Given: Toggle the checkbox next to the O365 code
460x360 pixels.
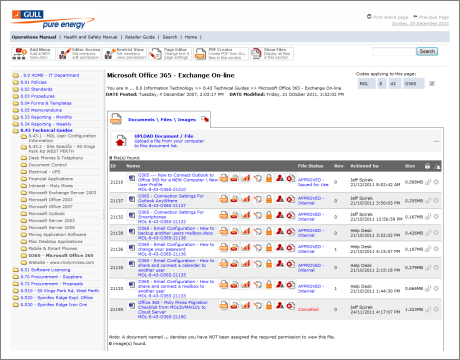Looking at the screenshot, I should [432, 84].
